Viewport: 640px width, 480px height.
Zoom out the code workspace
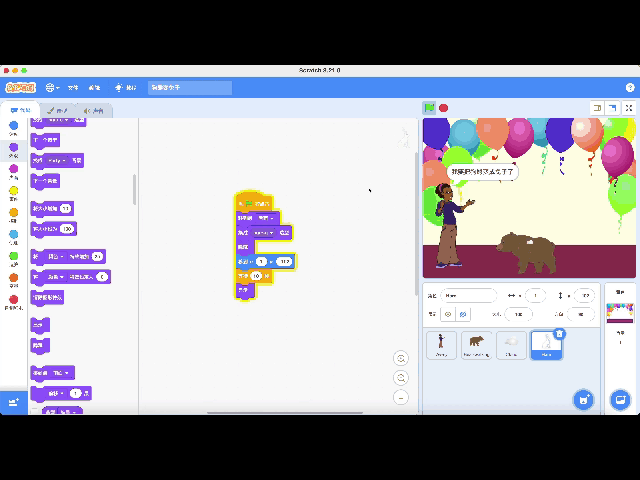[401, 378]
